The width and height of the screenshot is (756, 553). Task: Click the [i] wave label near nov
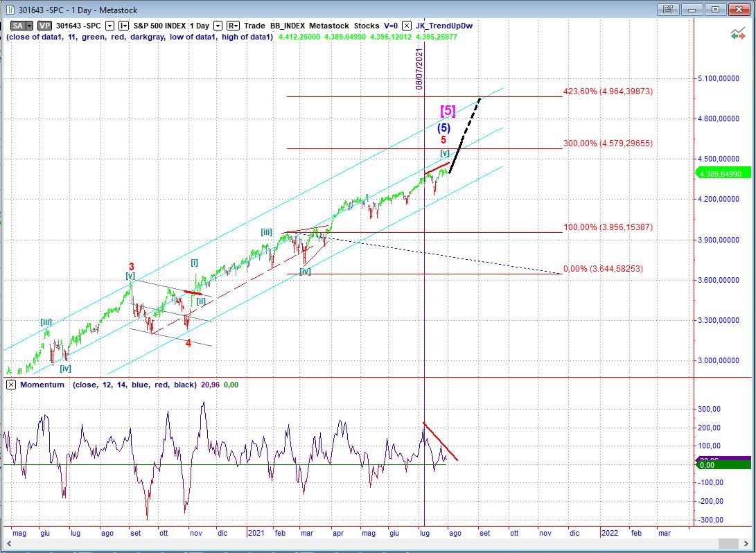click(x=194, y=263)
